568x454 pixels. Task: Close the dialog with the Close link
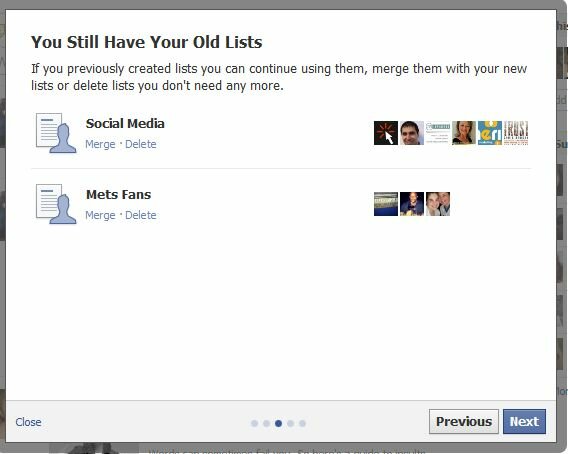[x=28, y=422]
